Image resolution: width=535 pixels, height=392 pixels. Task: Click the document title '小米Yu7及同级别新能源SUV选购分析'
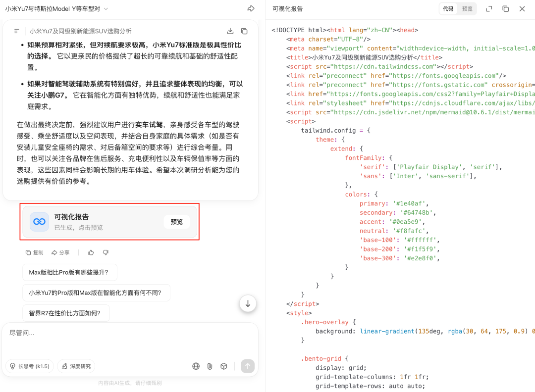click(x=81, y=31)
